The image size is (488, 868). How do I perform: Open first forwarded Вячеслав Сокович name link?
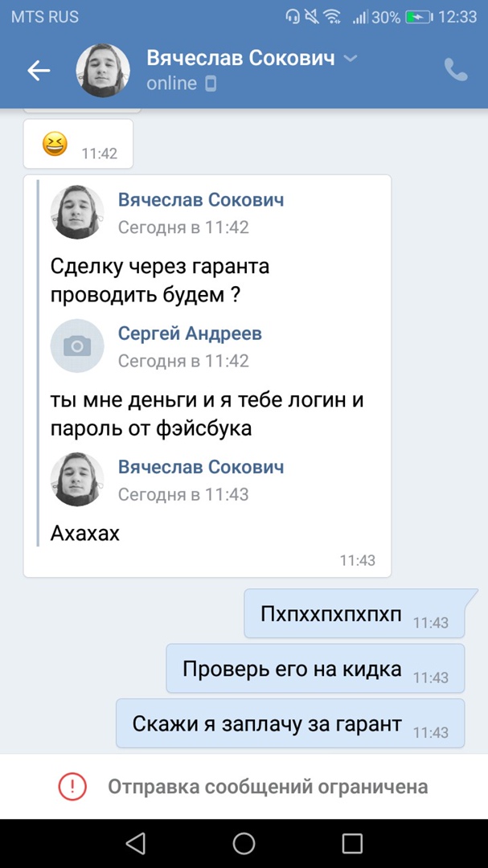201,200
